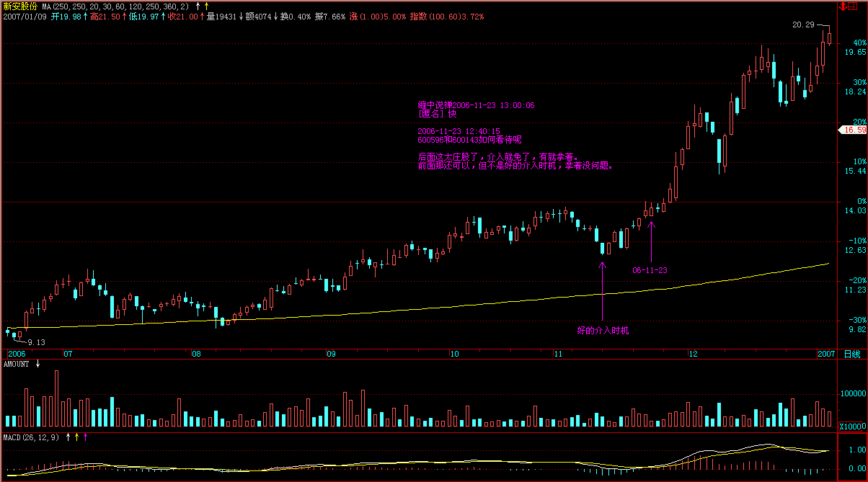Viewport: 868px width, 482px height.
Task: Click the 新安股份 stock name title
Action: (x=20, y=6)
